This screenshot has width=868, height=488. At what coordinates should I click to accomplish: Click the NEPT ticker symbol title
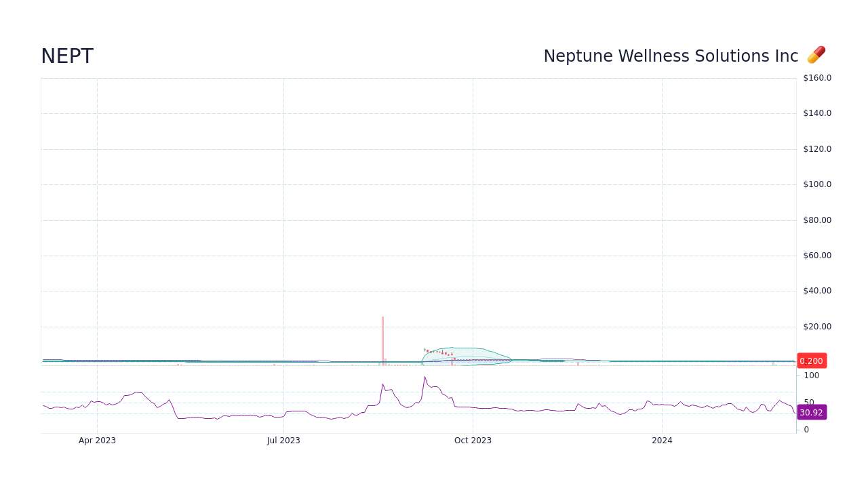click(67, 57)
